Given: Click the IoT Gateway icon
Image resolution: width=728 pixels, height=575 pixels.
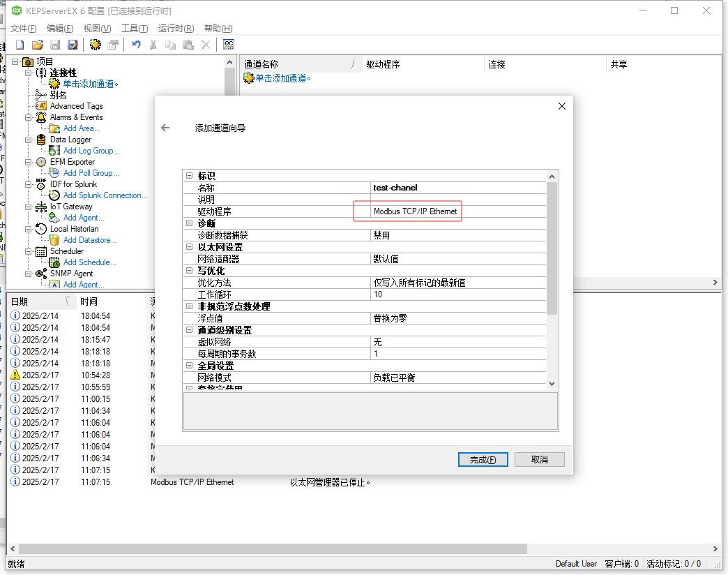Looking at the screenshot, I should pos(41,207).
